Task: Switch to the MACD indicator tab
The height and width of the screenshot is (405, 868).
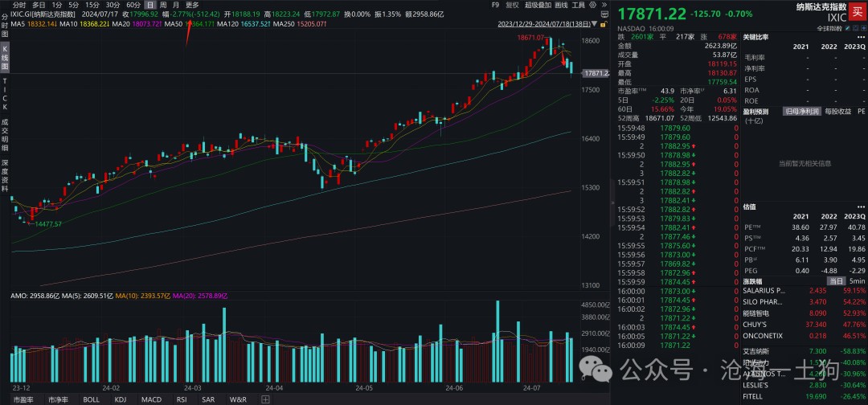Action: 151,399
